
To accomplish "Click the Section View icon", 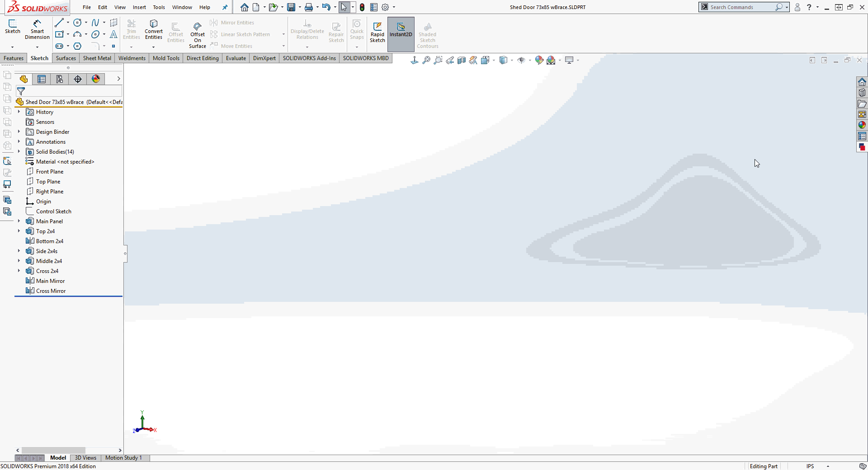I will [x=461, y=60].
